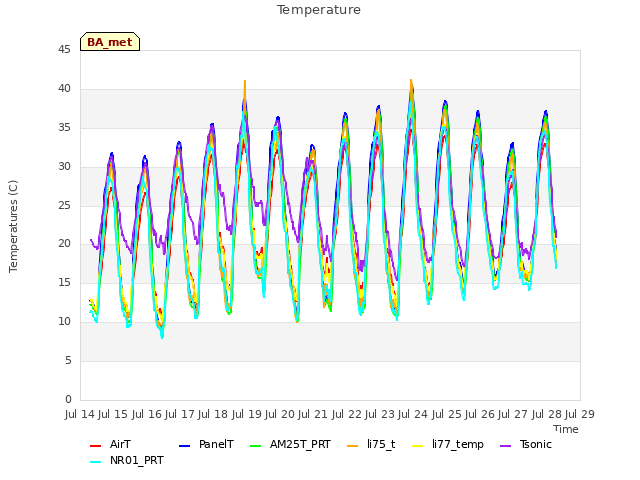Click the Jul 27 x-axis label
Viewport: 640px width, 480px height.
(513, 414)
